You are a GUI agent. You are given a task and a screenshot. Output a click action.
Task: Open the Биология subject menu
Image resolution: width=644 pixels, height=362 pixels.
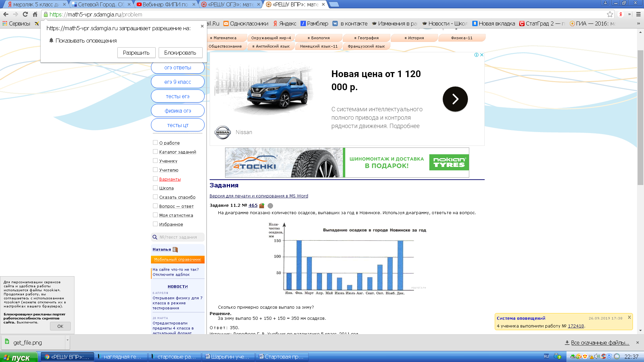319,38
